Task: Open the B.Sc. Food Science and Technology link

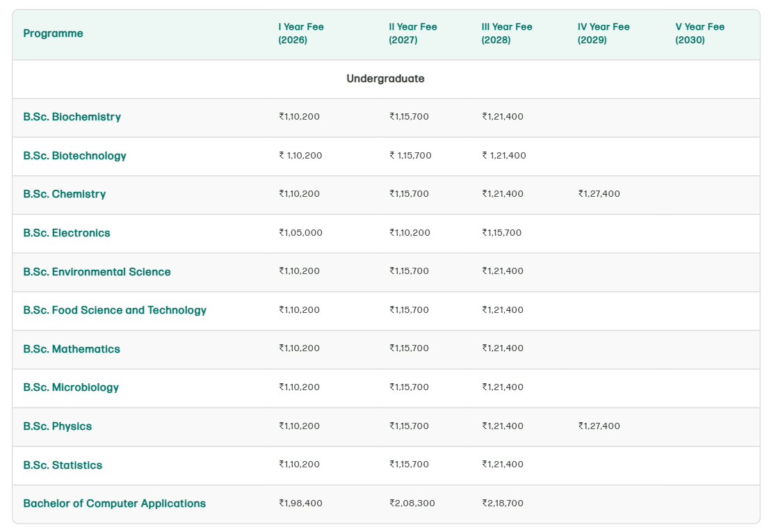Action: 114,310
